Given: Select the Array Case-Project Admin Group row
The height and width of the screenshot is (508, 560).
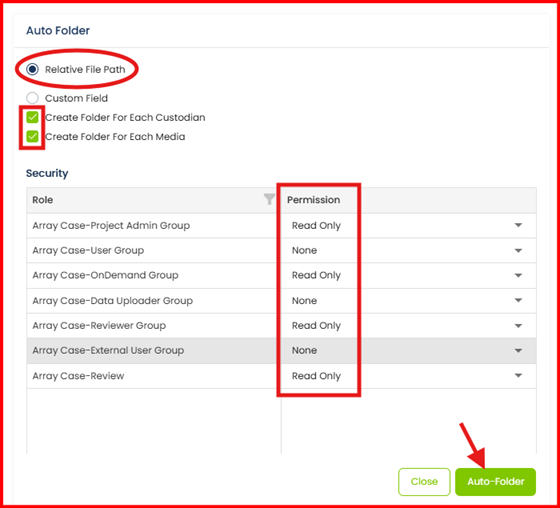Looking at the screenshot, I should pyautogui.click(x=281, y=225).
